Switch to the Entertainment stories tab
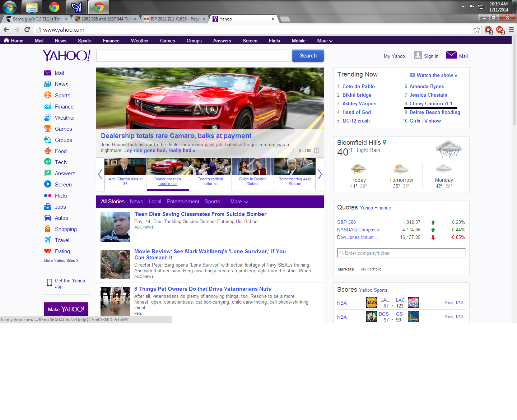 tap(183, 202)
